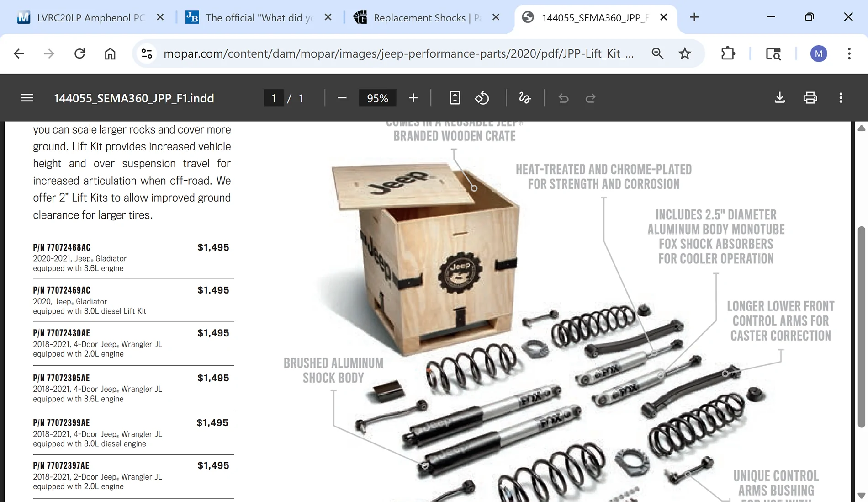The height and width of the screenshot is (502, 868).
Task: Rotate the PDF counterclockwise
Action: (x=482, y=98)
